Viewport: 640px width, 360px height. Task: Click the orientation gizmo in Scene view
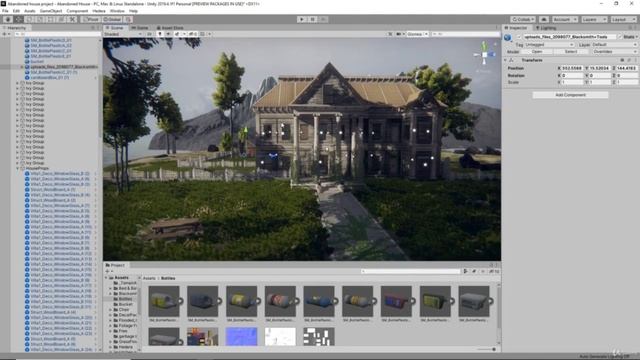(484, 54)
